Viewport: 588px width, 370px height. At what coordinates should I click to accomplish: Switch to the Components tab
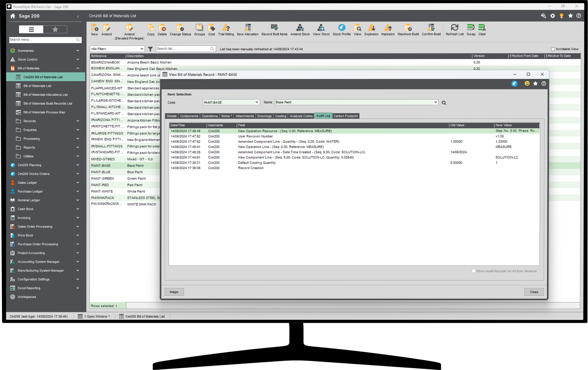tap(189, 116)
